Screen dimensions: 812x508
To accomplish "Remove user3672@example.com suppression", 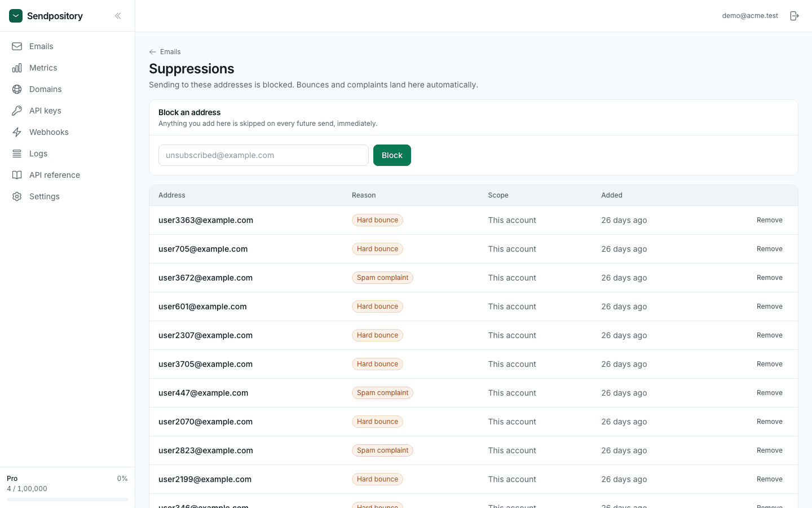I will click(x=770, y=278).
